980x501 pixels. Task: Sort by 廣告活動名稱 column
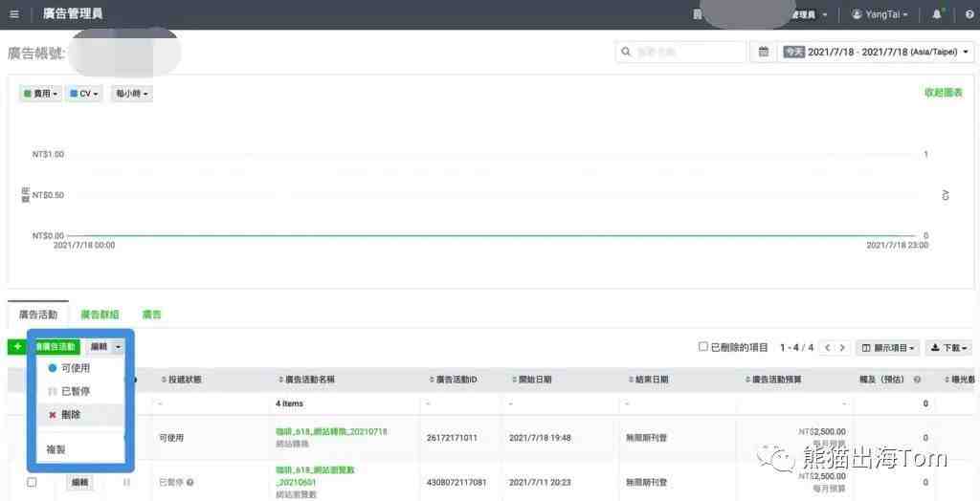click(307, 380)
